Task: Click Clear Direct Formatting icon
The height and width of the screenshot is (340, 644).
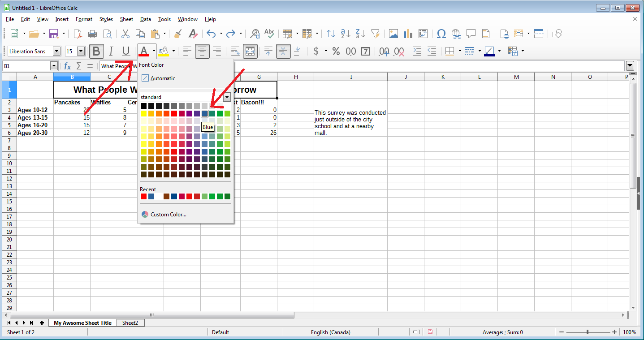Action: coord(193,34)
